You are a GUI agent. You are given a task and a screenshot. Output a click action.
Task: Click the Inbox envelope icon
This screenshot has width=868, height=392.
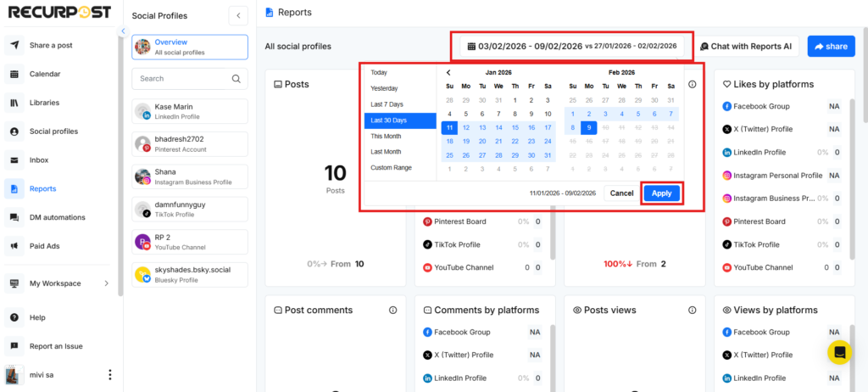(14, 160)
